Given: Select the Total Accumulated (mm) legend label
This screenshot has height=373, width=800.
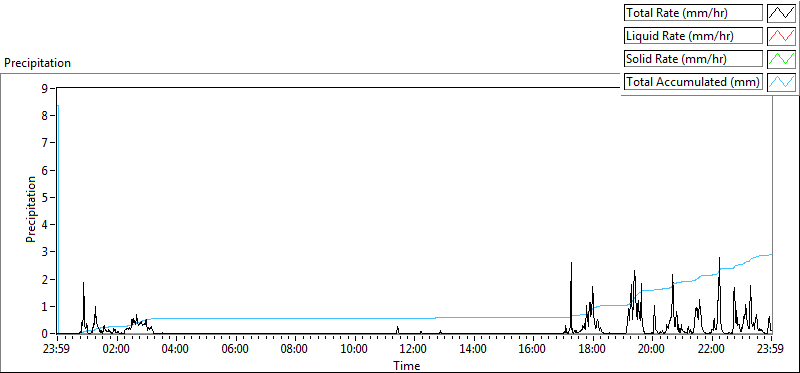Looking at the screenshot, I should tap(693, 82).
